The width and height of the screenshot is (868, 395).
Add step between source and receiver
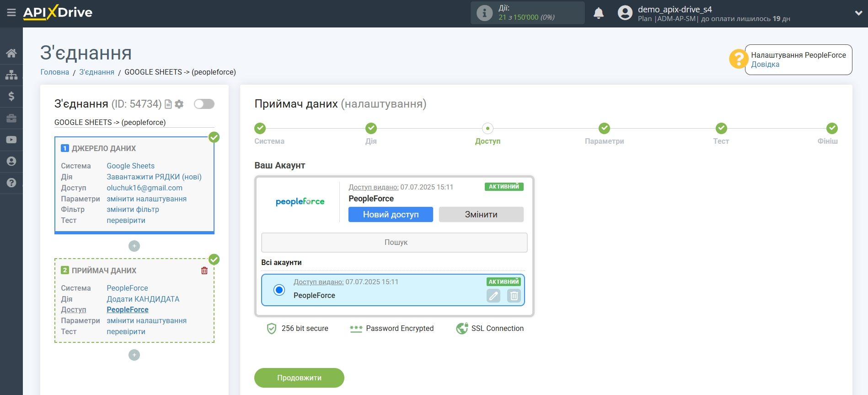click(x=134, y=246)
